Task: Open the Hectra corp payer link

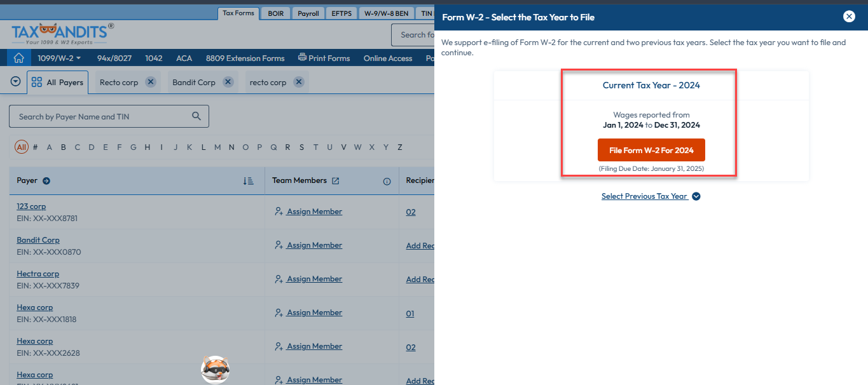Action: click(38, 274)
